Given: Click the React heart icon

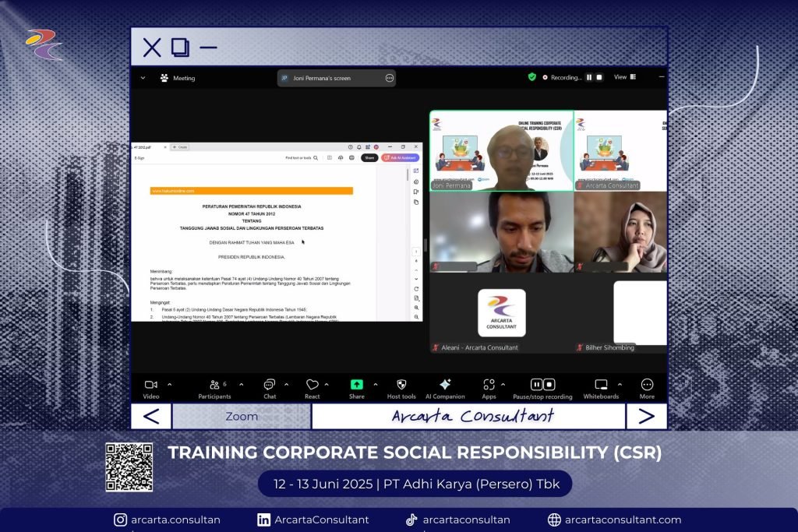Looking at the screenshot, I should [x=312, y=385].
